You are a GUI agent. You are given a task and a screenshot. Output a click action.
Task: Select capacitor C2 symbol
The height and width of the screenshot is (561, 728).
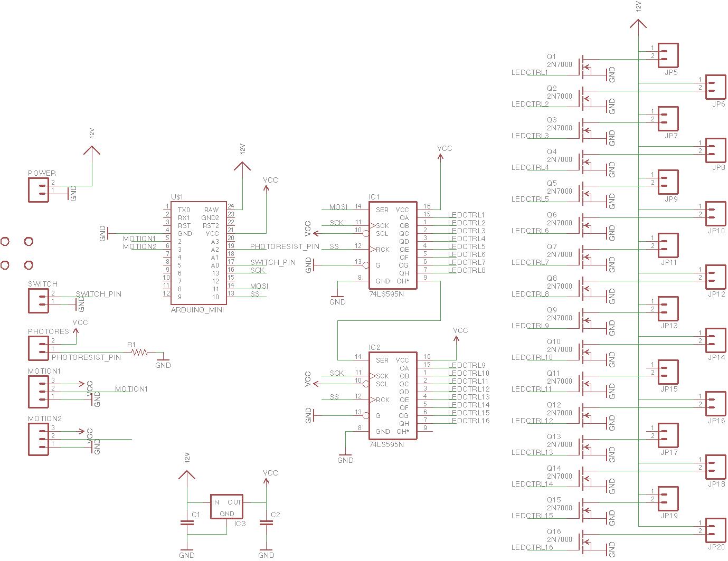[x=266, y=523]
